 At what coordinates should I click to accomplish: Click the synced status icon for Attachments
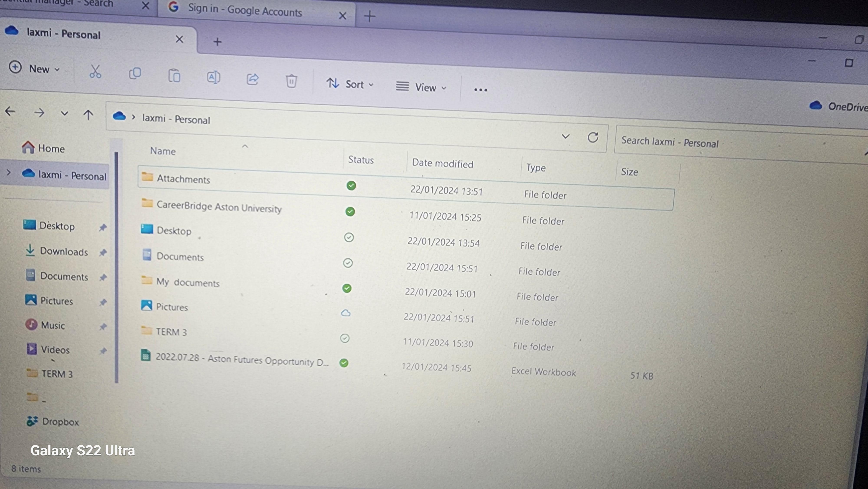(x=351, y=185)
